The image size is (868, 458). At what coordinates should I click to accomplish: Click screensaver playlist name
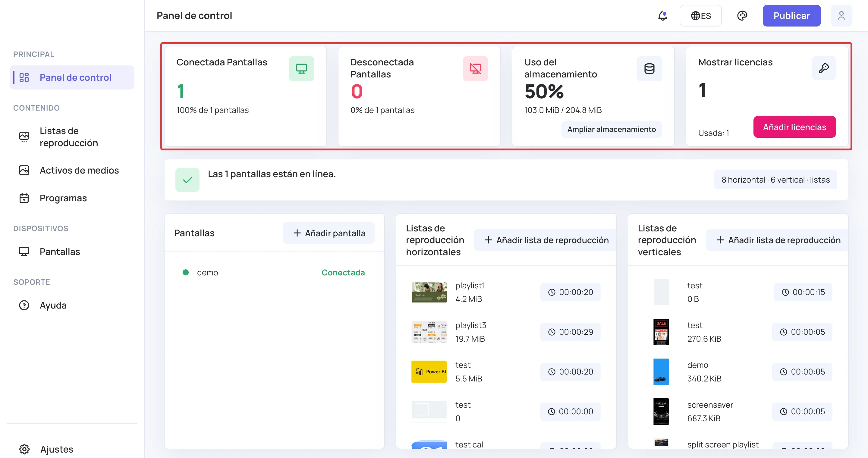(710, 405)
